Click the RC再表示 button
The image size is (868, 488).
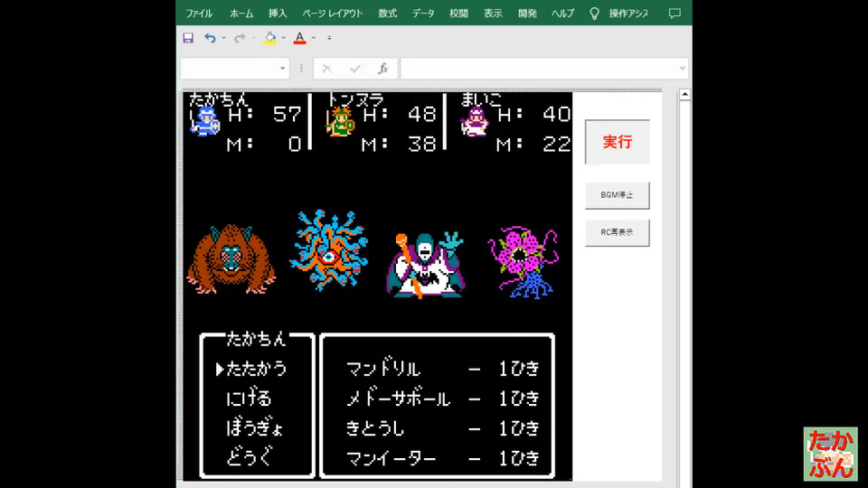coord(618,232)
